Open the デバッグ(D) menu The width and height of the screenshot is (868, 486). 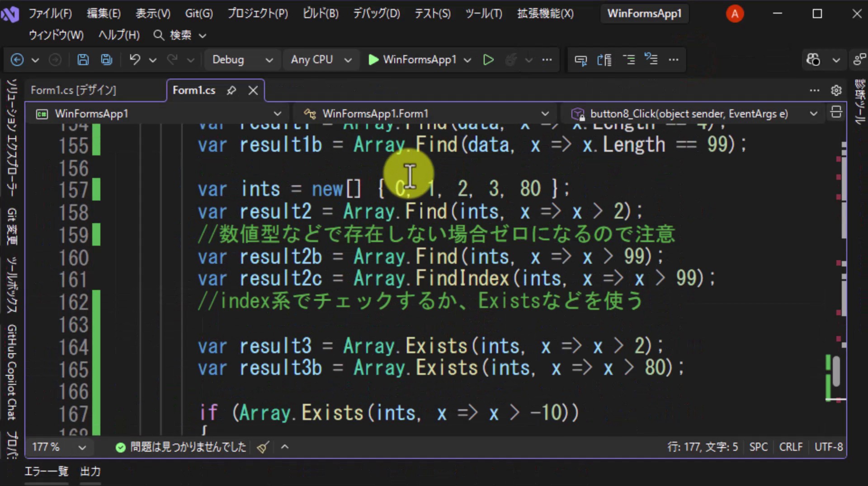pyautogui.click(x=377, y=14)
